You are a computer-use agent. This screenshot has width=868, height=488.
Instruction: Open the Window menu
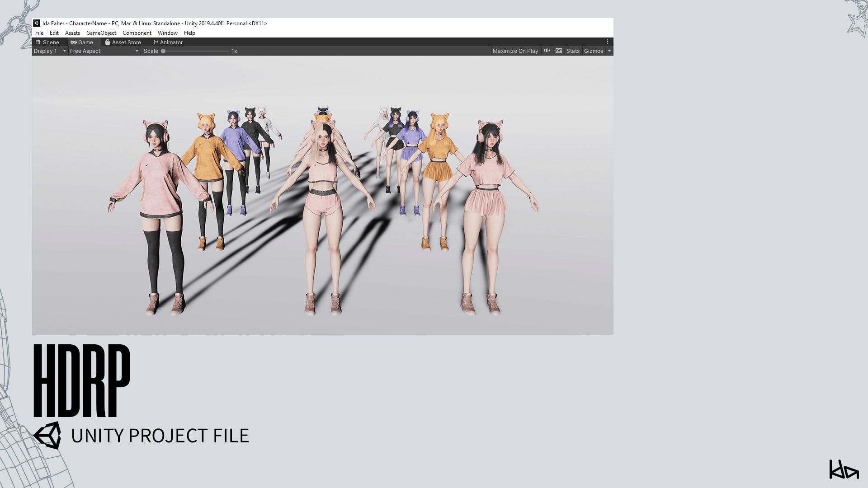click(x=167, y=33)
